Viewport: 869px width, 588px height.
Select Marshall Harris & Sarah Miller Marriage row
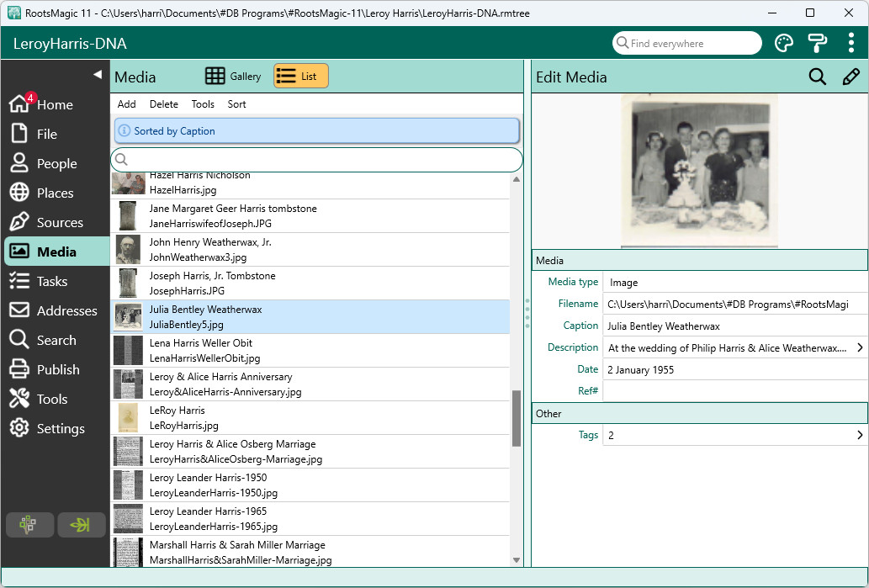[310, 552]
